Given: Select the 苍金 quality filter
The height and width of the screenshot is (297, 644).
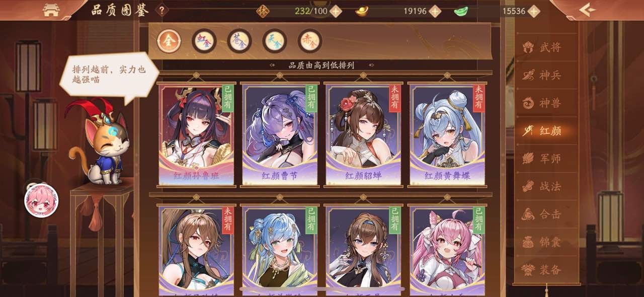Looking at the screenshot, I should [x=239, y=41].
